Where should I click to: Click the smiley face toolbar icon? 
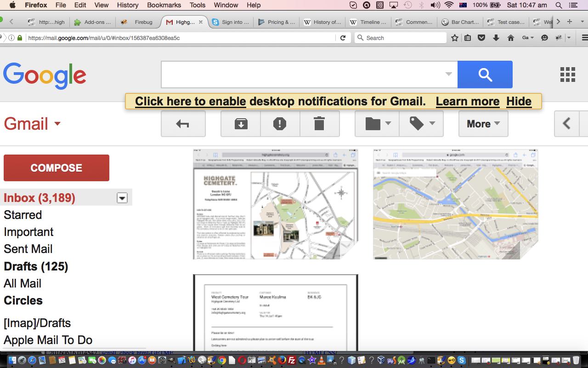point(545,38)
